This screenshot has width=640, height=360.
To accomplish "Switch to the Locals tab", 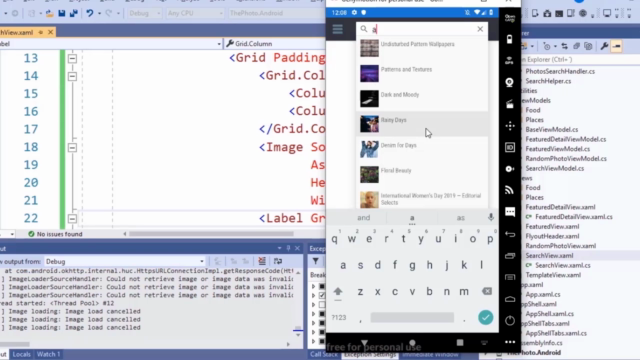I will (x=21, y=354).
